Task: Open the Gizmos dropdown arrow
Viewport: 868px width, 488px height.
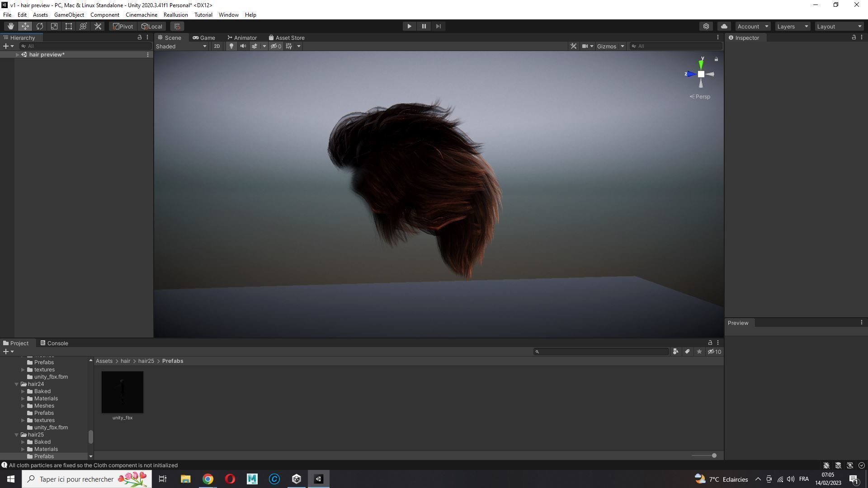Action: click(x=622, y=46)
